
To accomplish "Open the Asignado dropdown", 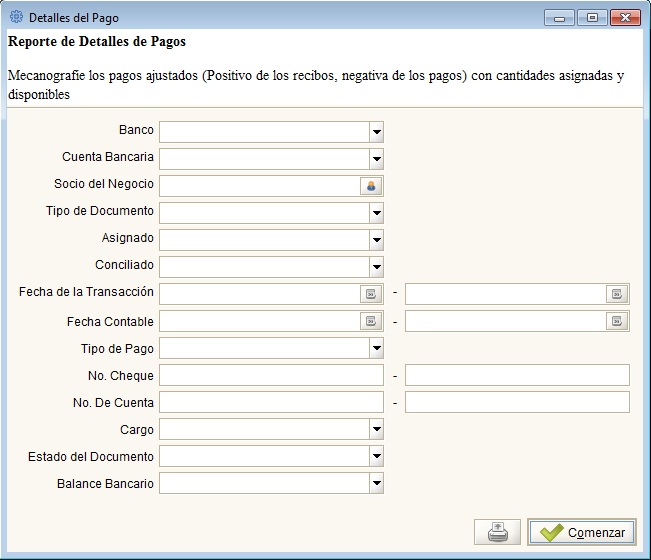I will [x=376, y=239].
